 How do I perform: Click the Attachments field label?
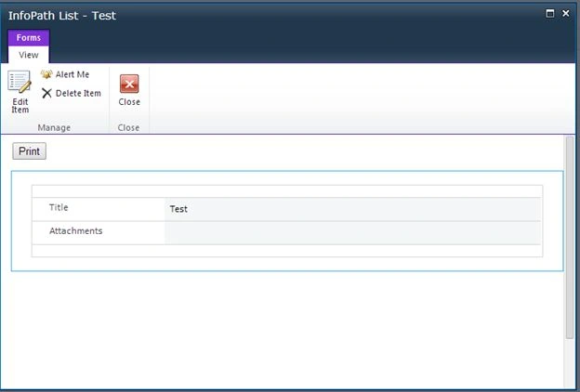coord(76,230)
